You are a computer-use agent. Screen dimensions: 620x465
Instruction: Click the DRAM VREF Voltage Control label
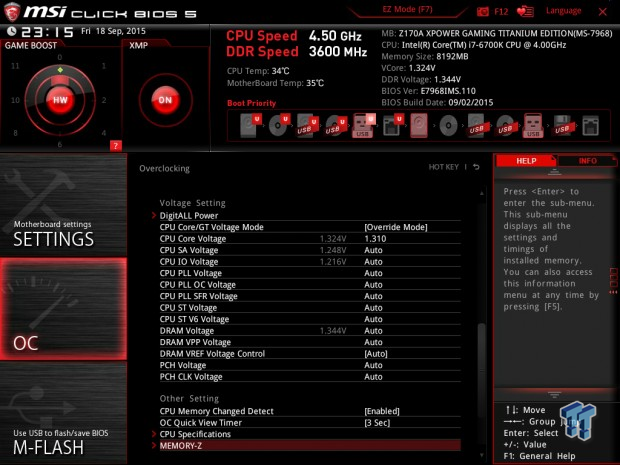click(212, 353)
